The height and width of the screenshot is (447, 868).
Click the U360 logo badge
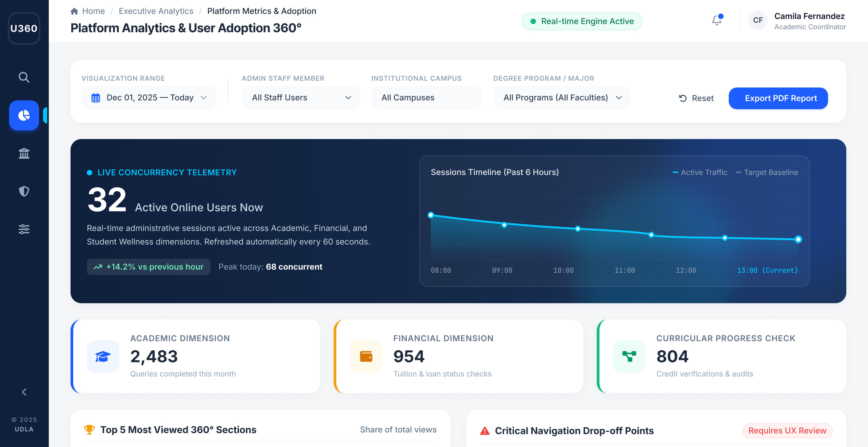[x=24, y=28]
